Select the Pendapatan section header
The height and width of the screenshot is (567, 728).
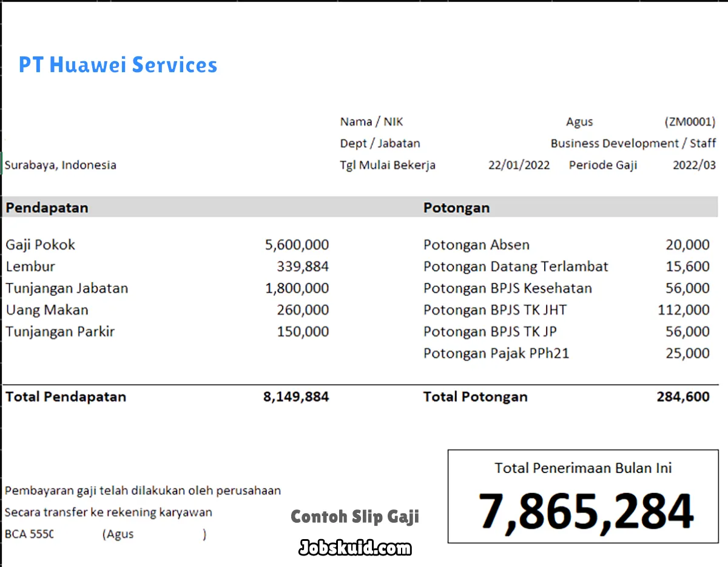(46, 207)
